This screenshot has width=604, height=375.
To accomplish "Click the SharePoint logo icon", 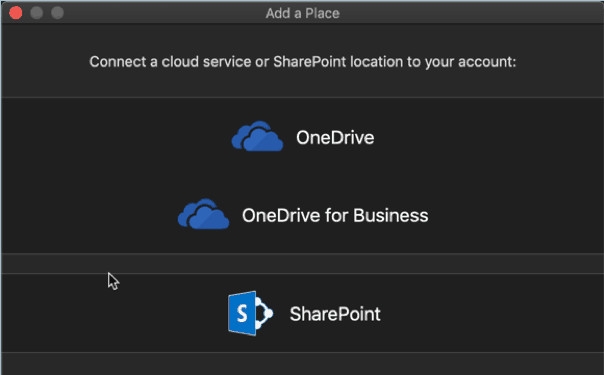I will (x=250, y=313).
